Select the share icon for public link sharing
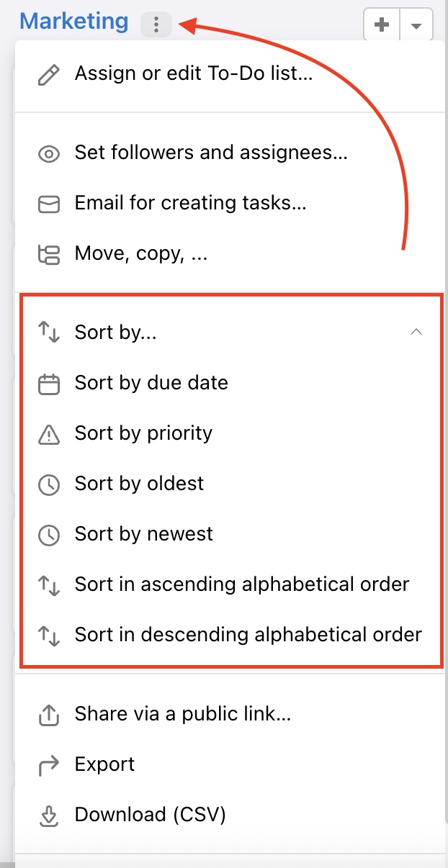Image resolution: width=448 pixels, height=868 pixels. point(48,714)
